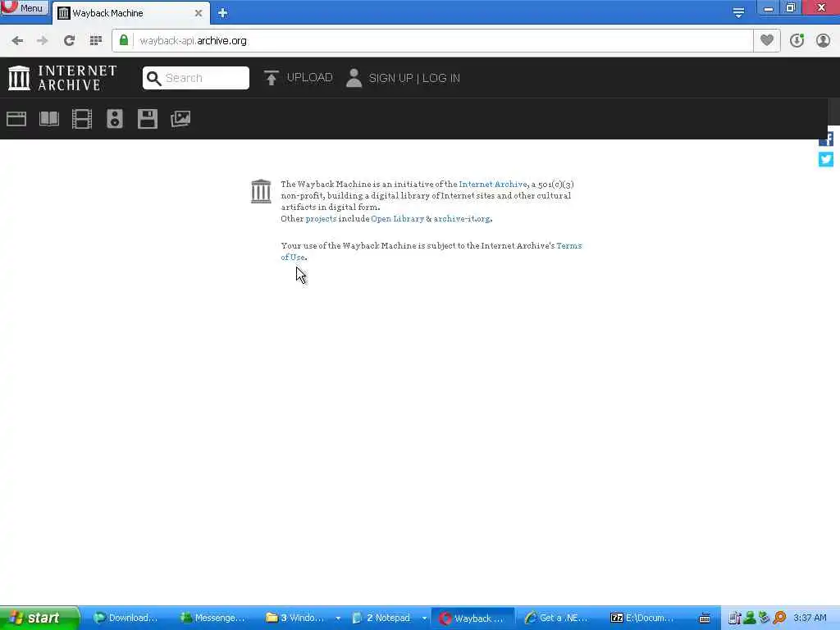Click the magnifier tray icon
840x630 pixels.
coord(779,618)
